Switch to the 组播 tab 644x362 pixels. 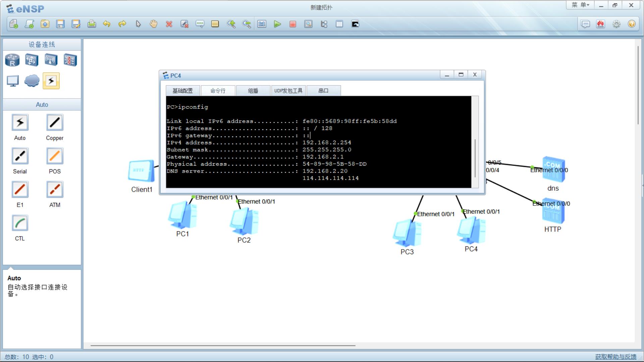(253, 91)
